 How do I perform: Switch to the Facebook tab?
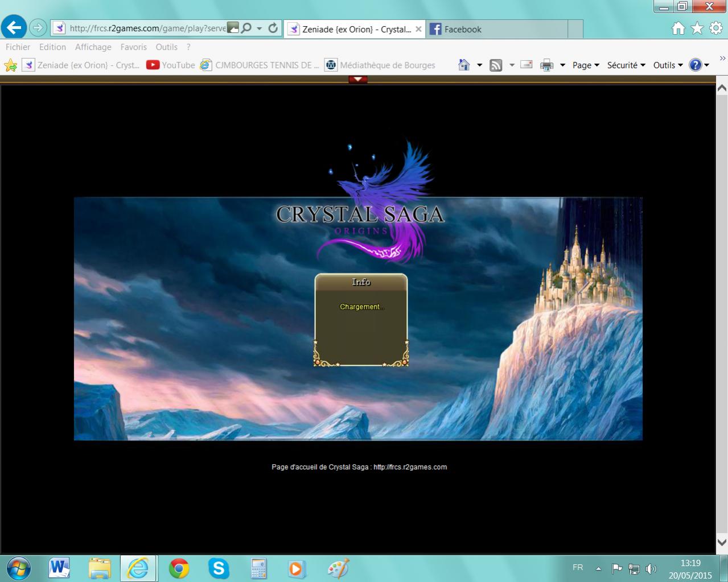(462, 29)
